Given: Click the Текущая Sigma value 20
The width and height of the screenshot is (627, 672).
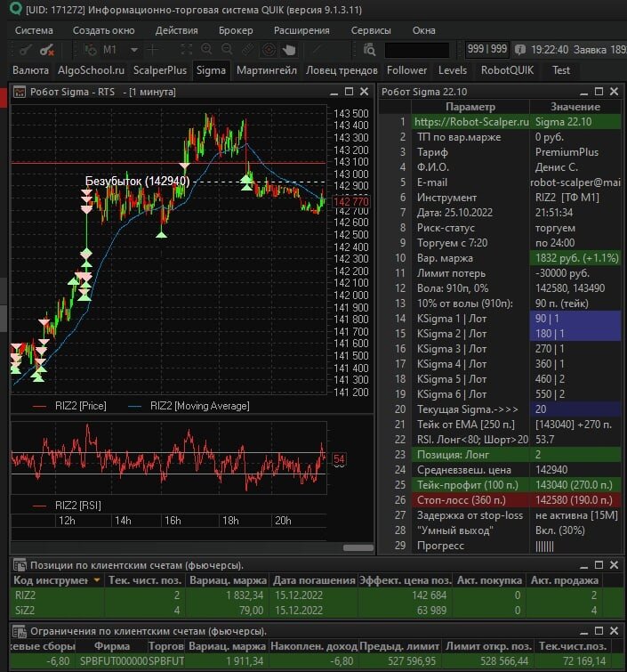Looking at the screenshot, I should pos(575,409).
